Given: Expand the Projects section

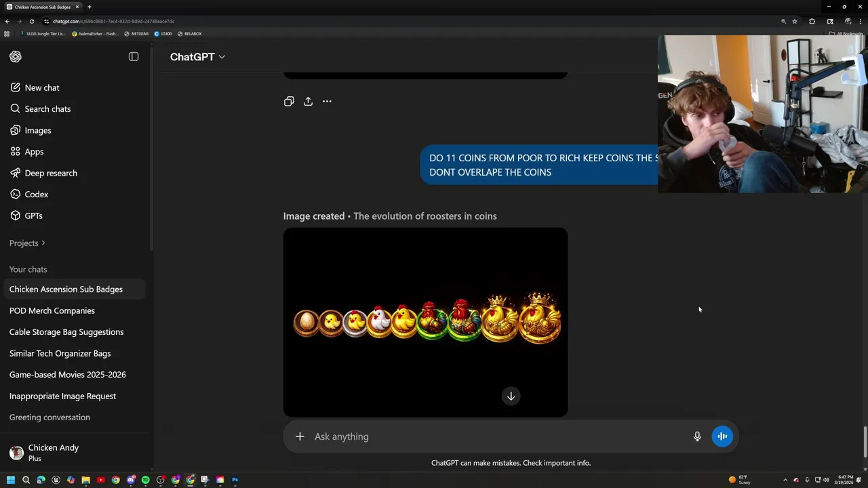Looking at the screenshot, I should 27,243.
